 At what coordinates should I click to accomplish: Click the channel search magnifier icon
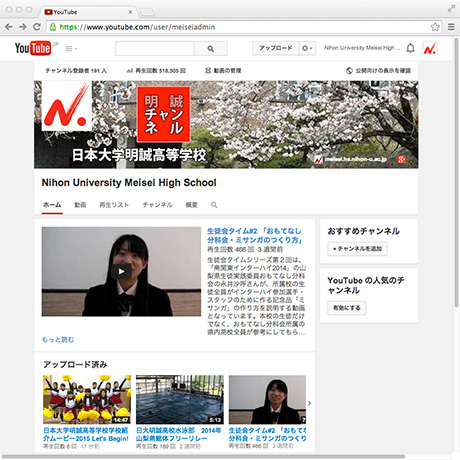click(x=214, y=205)
